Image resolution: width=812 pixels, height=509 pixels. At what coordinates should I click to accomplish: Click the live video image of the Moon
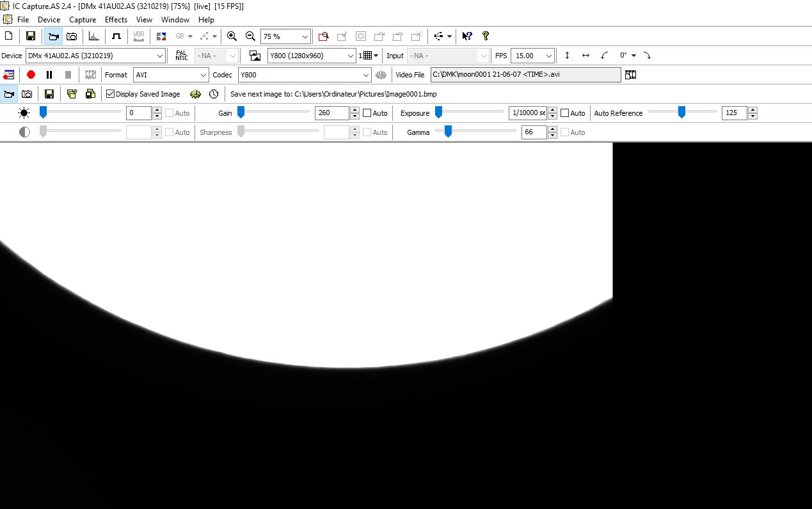pos(306,325)
